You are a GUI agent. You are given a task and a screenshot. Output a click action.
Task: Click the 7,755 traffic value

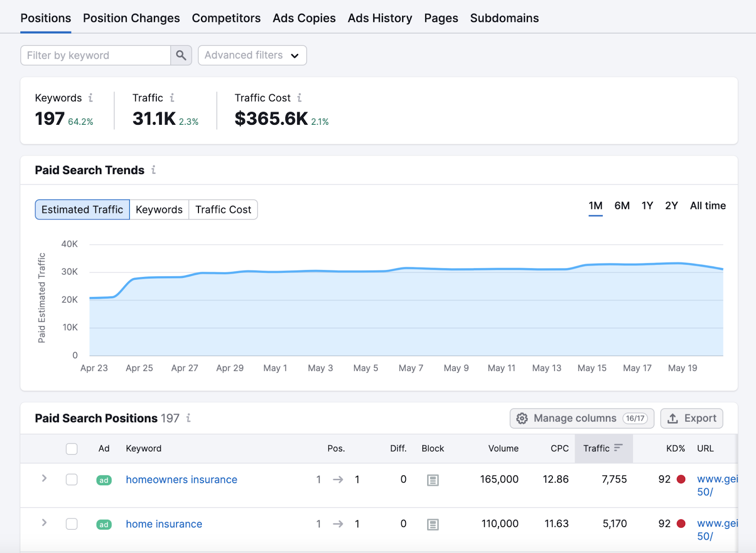[614, 479]
